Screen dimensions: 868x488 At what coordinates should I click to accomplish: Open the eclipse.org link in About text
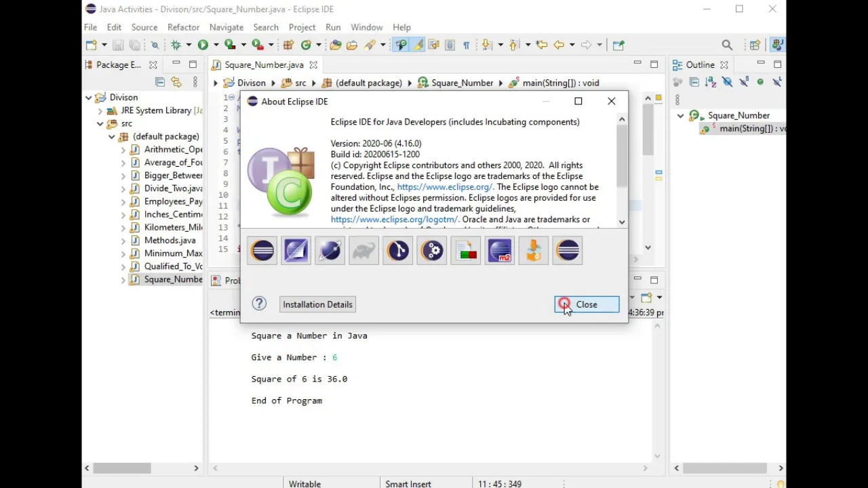coord(445,187)
